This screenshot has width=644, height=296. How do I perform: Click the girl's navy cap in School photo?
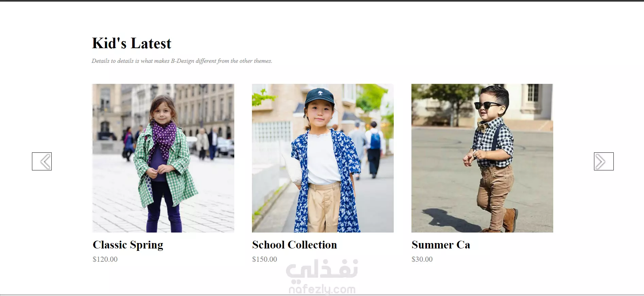pos(319,96)
